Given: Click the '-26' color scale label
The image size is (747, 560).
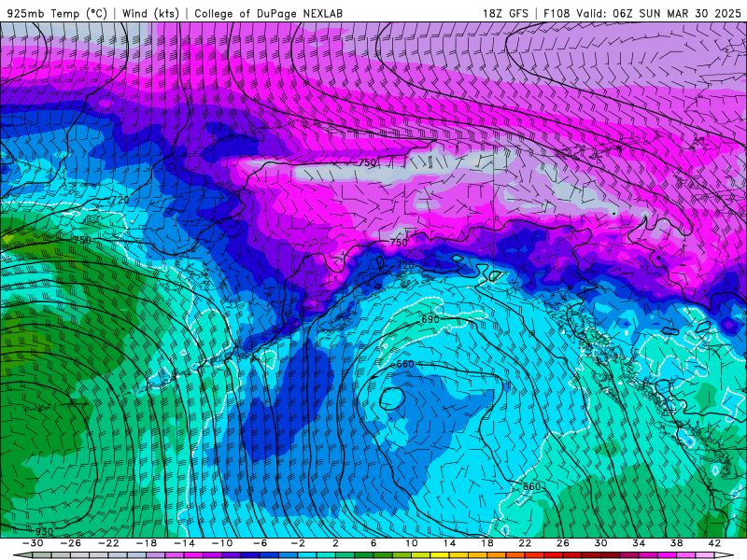Looking at the screenshot, I should coord(71,543).
